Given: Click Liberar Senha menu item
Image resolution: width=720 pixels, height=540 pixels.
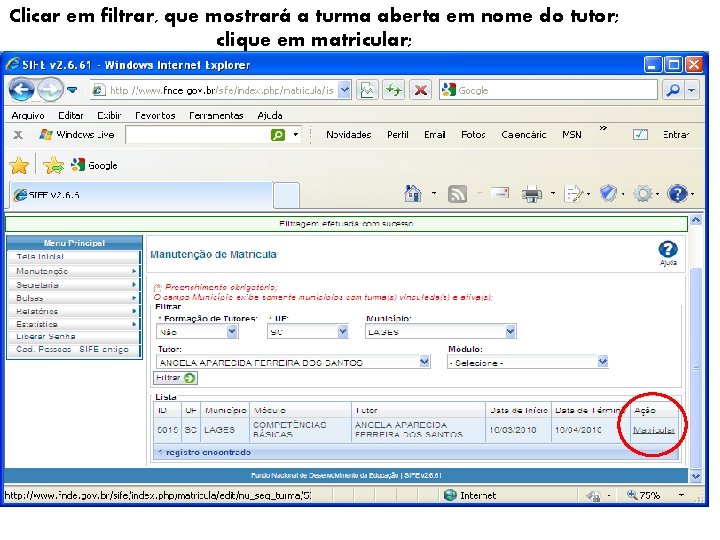Looking at the screenshot, I should tap(73, 336).
